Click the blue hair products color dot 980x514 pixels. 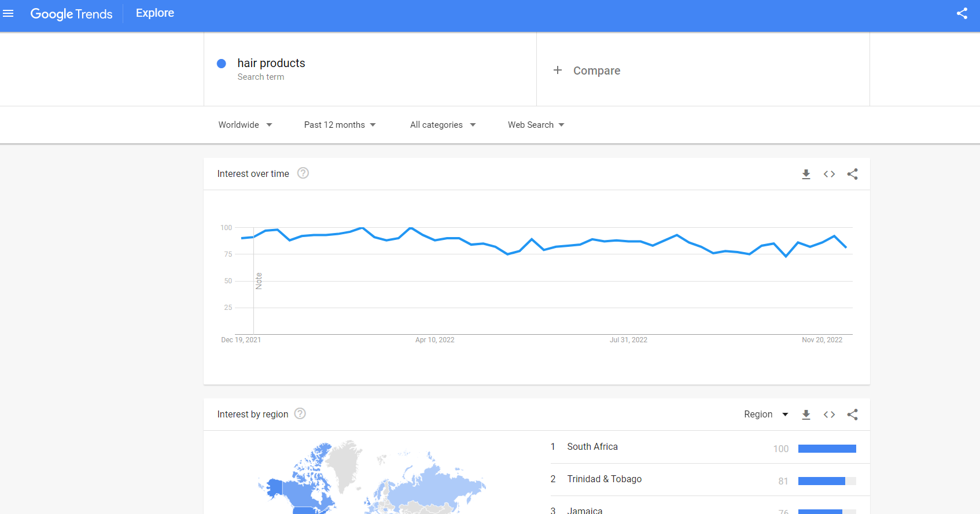pyautogui.click(x=221, y=64)
